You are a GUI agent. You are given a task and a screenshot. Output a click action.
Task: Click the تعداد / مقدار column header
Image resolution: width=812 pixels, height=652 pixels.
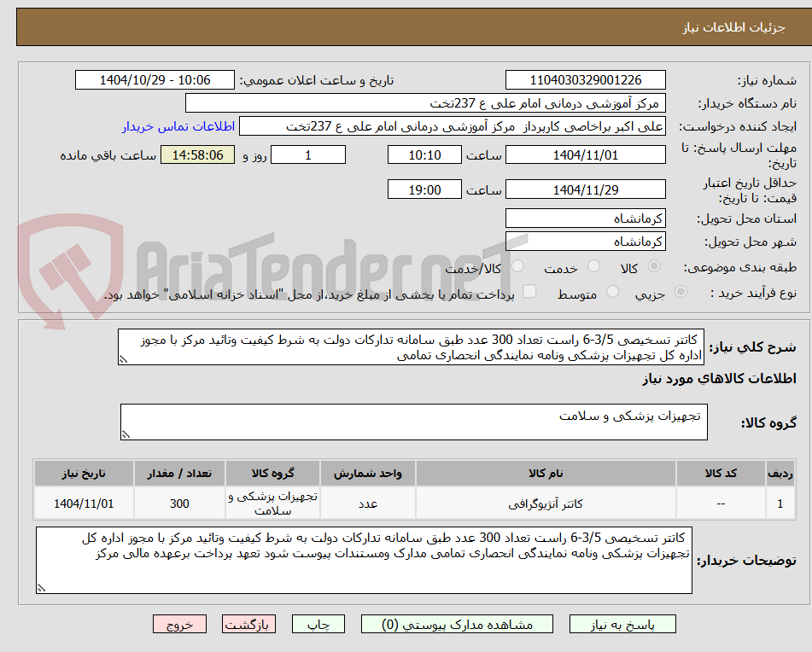click(x=179, y=474)
